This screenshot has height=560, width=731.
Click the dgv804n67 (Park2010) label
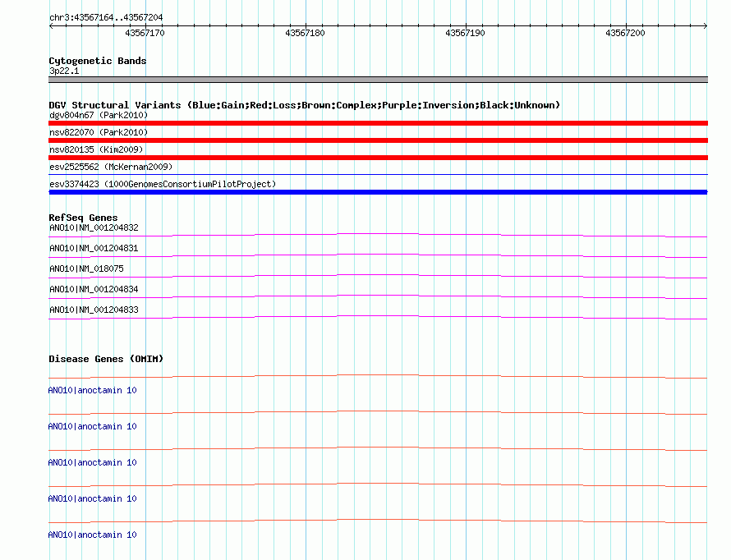(x=99, y=115)
